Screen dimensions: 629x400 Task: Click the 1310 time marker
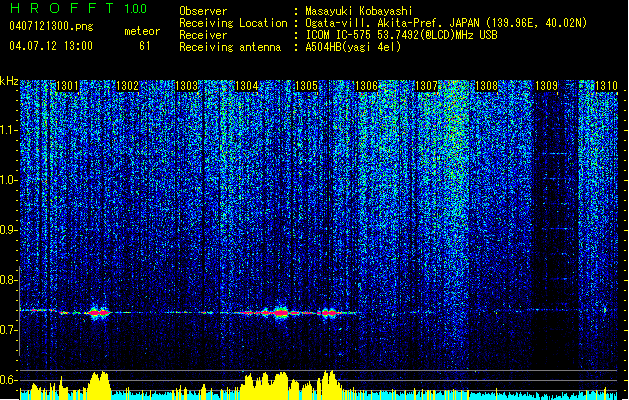606,86
